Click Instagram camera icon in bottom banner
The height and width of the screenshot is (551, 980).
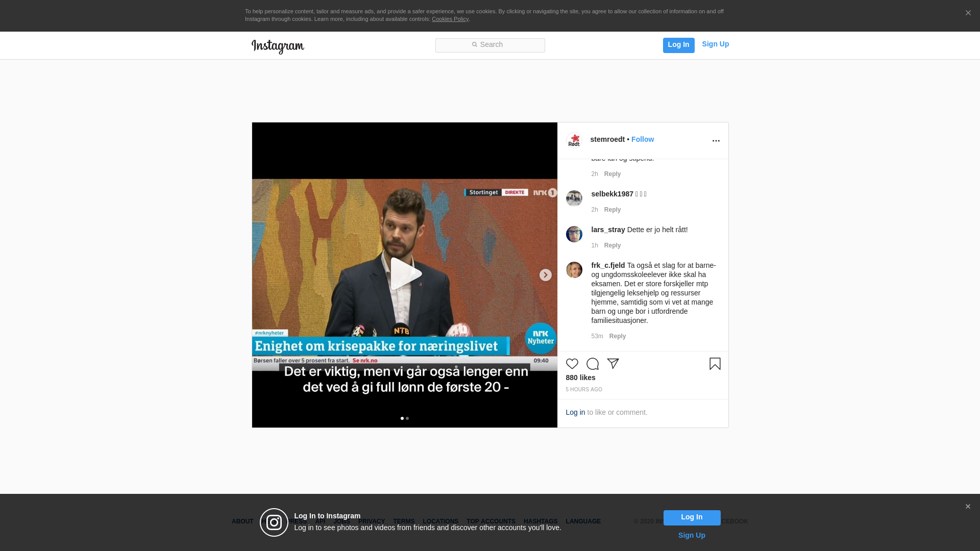[x=274, y=522]
